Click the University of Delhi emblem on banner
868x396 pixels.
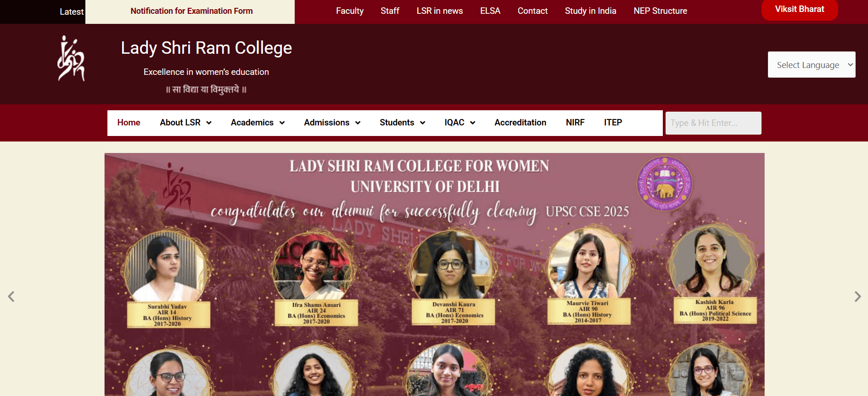[x=665, y=184]
